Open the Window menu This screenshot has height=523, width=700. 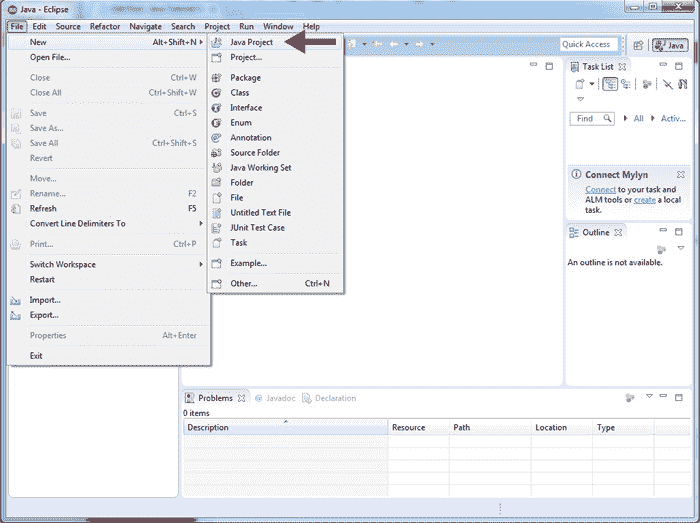[x=278, y=26]
